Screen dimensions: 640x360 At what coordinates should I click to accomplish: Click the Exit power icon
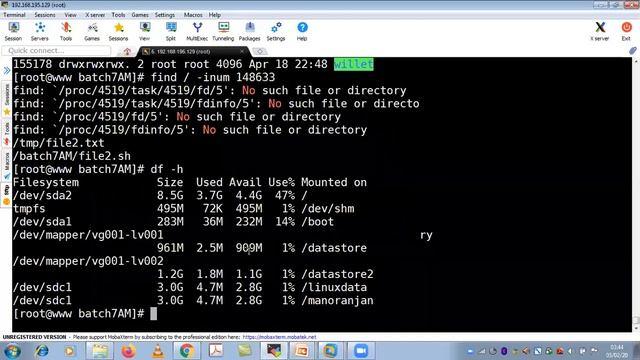pyautogui.click(x=626, y=31)
